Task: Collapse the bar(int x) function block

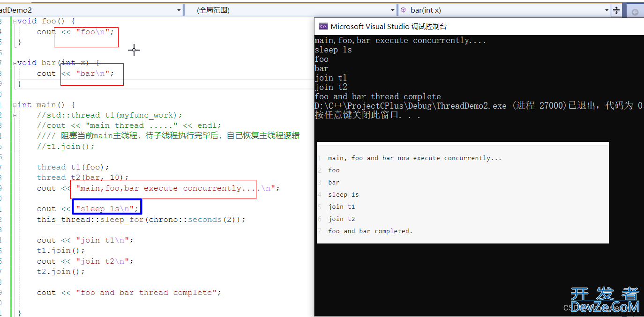Action: pyautogui.click(x=14, y=63)
